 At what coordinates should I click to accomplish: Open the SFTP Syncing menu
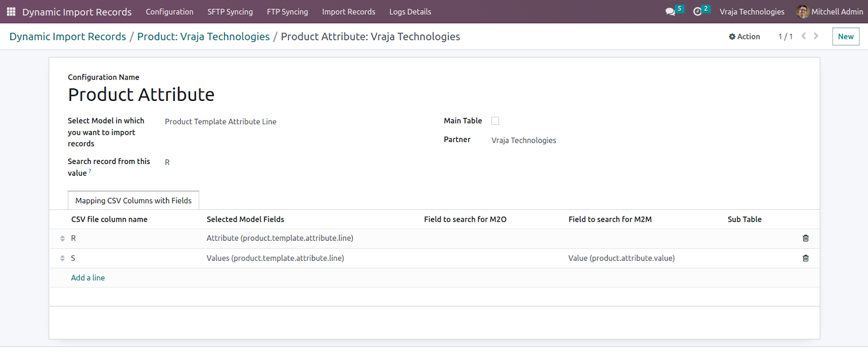click(x=230, y=11)
